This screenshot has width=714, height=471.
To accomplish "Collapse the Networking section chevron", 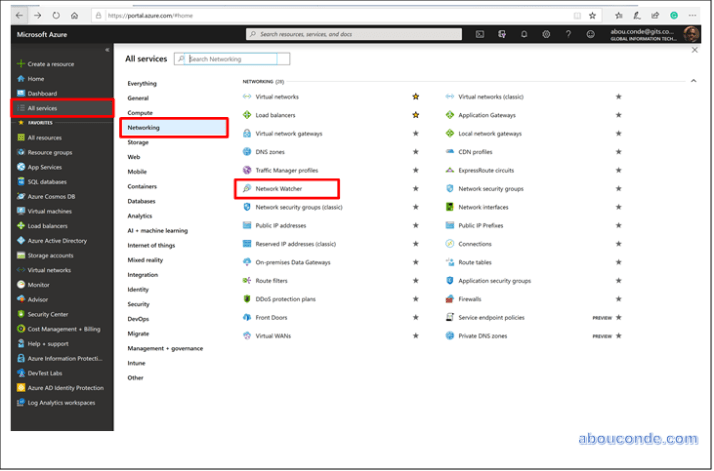I will pyautogui.click(x=694, y=78).
